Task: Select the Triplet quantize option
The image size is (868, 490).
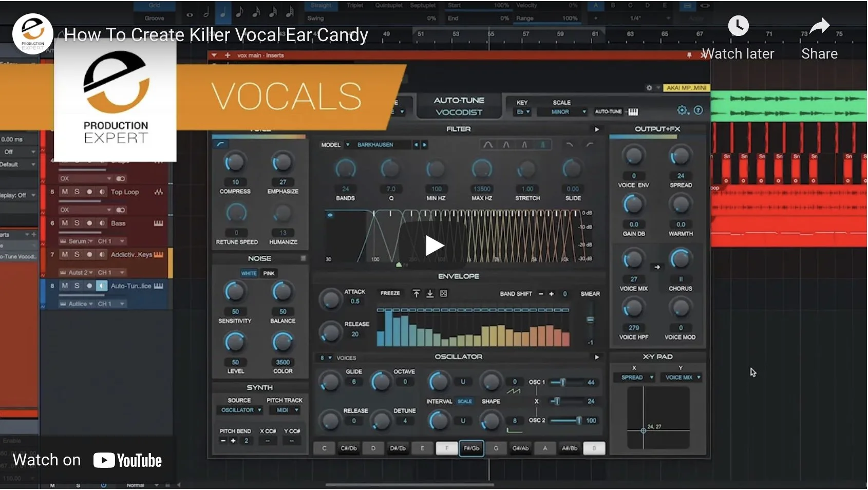Action: click(x=355, y=5)
